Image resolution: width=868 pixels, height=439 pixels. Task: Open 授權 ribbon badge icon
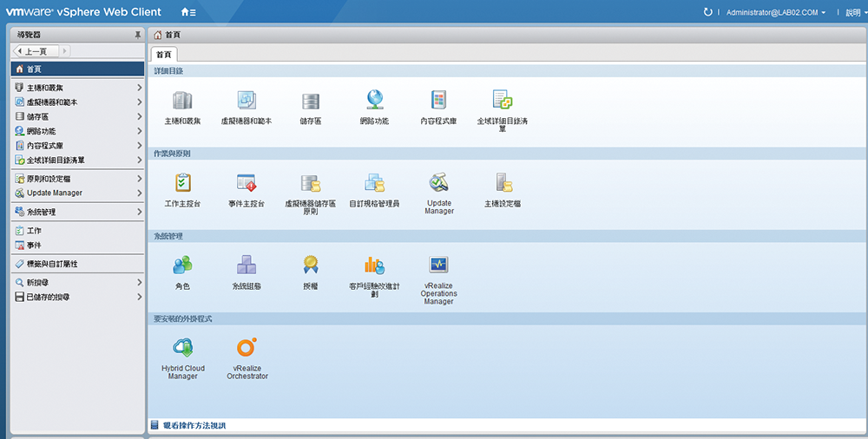[311, 265]
